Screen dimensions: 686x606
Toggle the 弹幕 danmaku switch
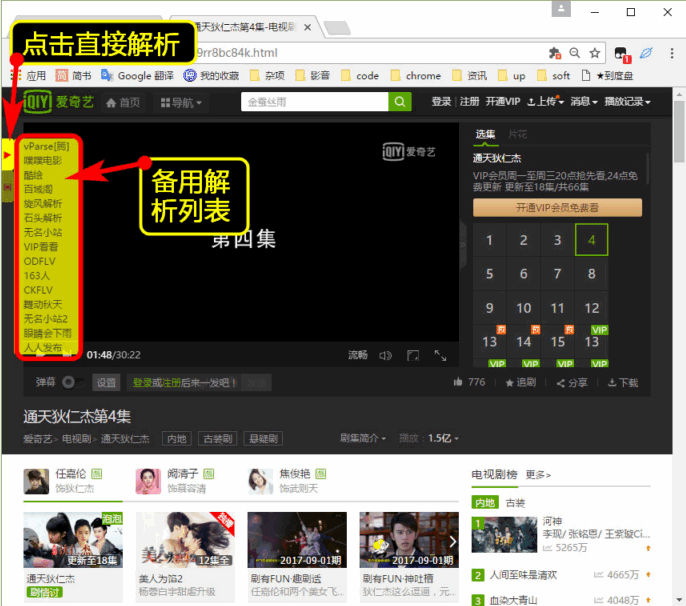pos(71,382)
